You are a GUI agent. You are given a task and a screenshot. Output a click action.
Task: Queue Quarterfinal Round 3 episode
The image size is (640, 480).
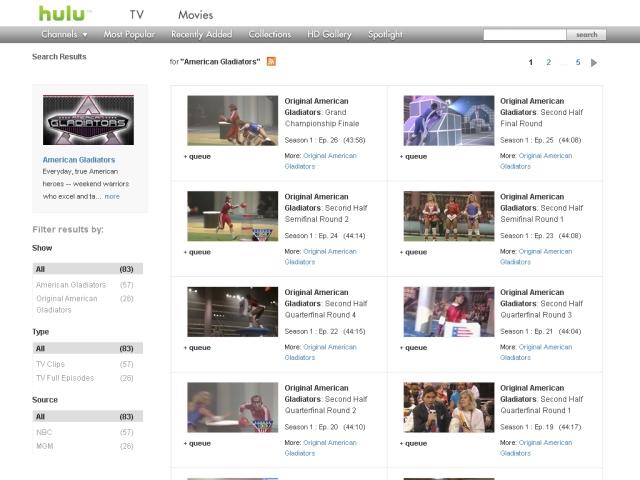coord(413,347)
